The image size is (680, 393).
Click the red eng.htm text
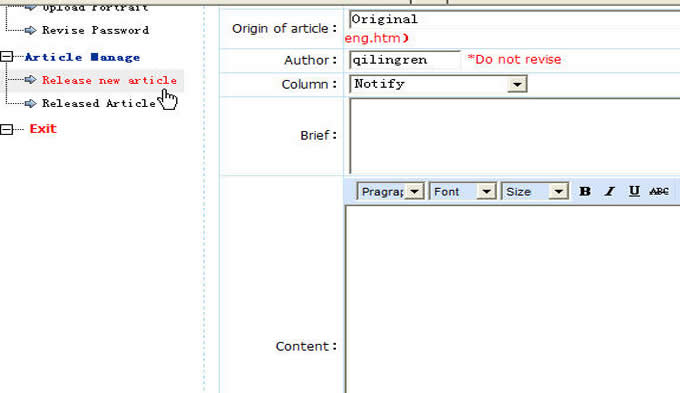(x=376, y=38)
